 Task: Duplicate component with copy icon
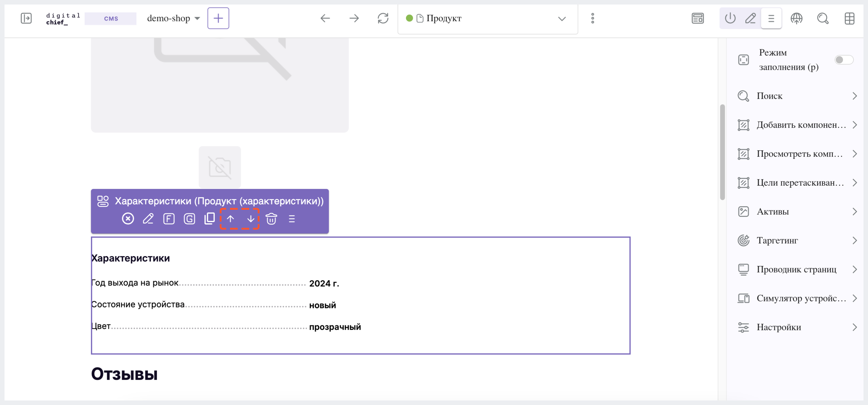(x=209, y=218)
